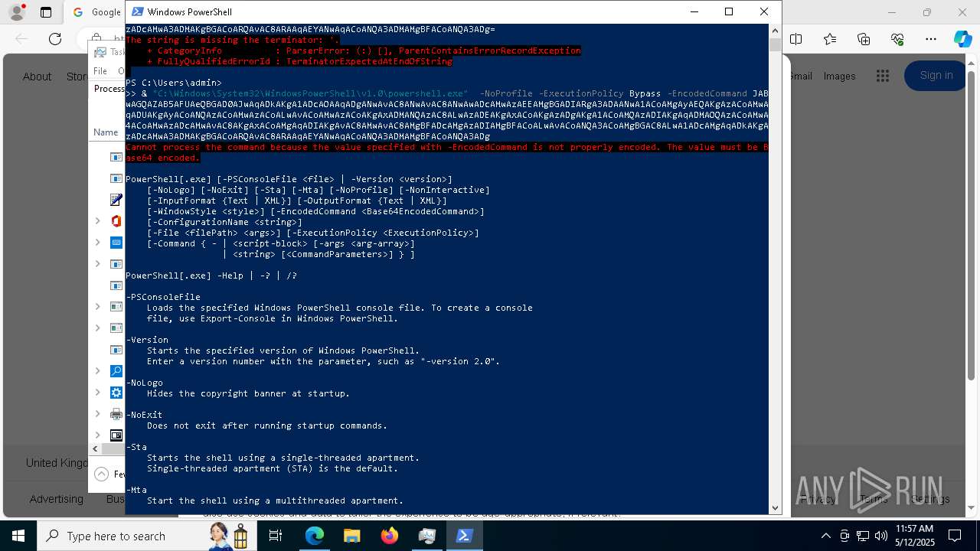Screen dimensions: 980x551
Task: Click the '-Mta' help heading
Action: [136, 490]
